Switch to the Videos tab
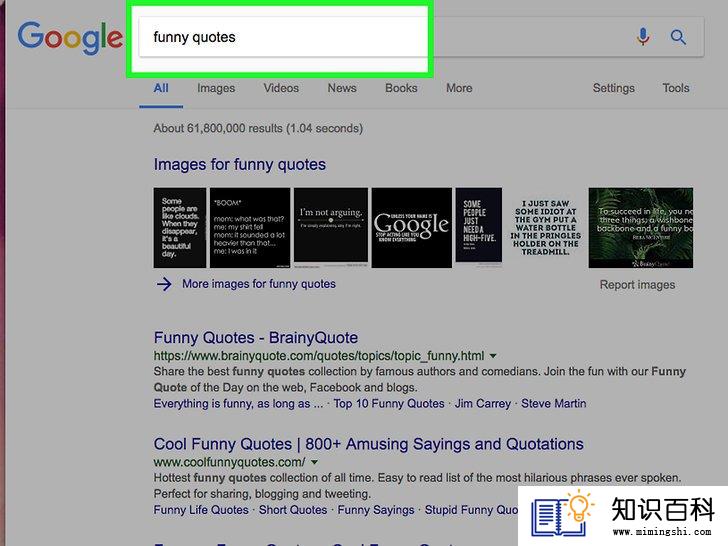 point(281,88)
